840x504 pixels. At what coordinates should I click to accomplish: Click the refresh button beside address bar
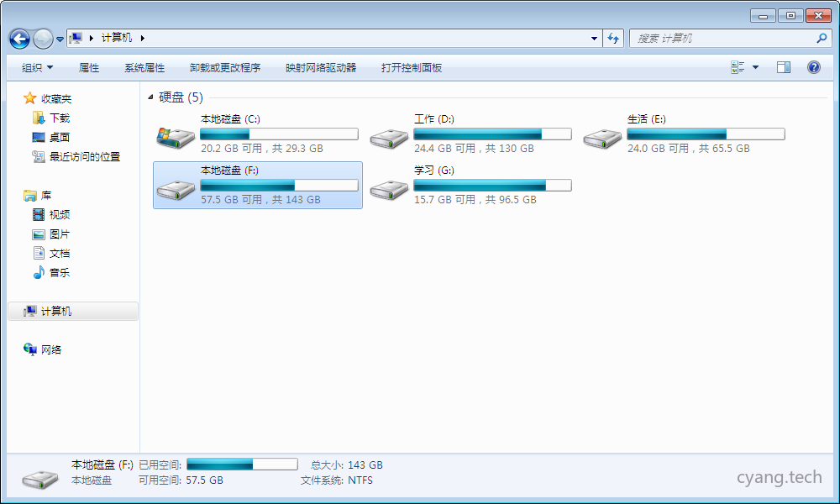[x=613, y=39]
